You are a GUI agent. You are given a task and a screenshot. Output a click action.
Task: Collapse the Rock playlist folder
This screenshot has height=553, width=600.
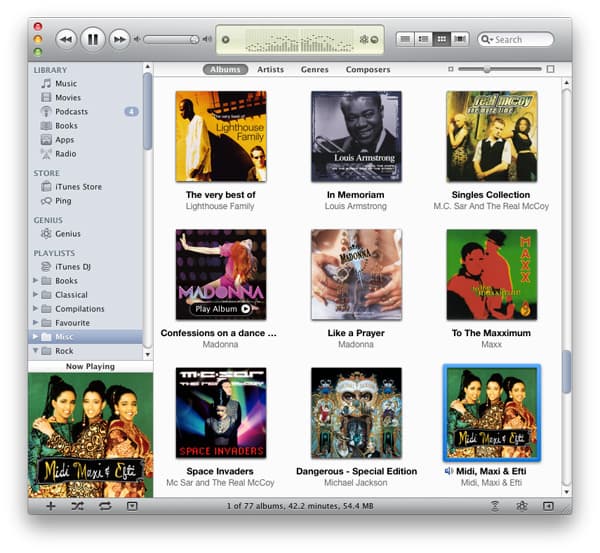(x=35, y=351)
